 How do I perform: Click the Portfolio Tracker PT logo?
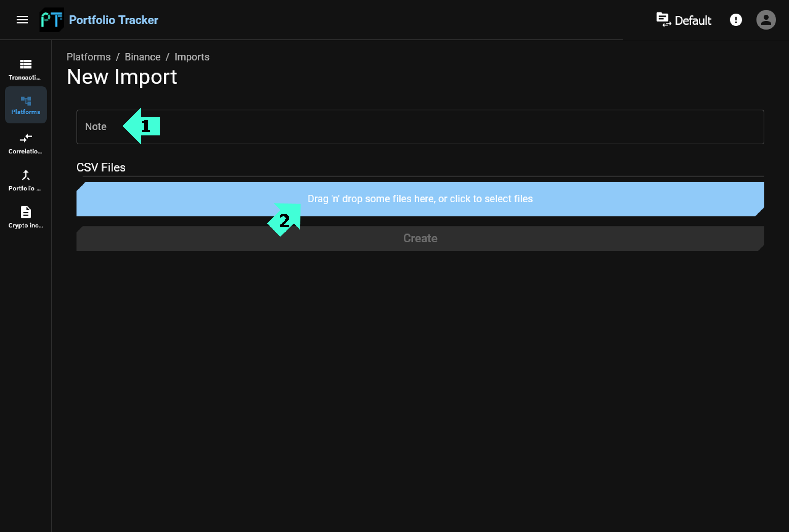(52, 20)
